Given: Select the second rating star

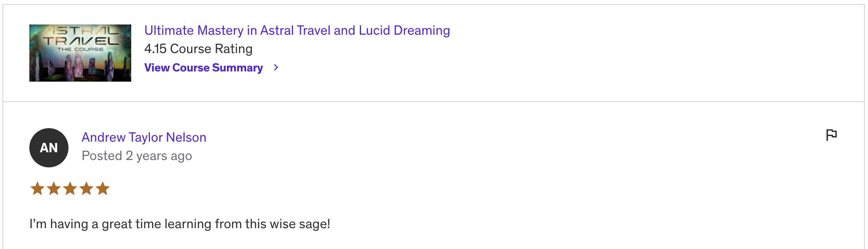Looking at the screenshot, I should pos(54,189).
